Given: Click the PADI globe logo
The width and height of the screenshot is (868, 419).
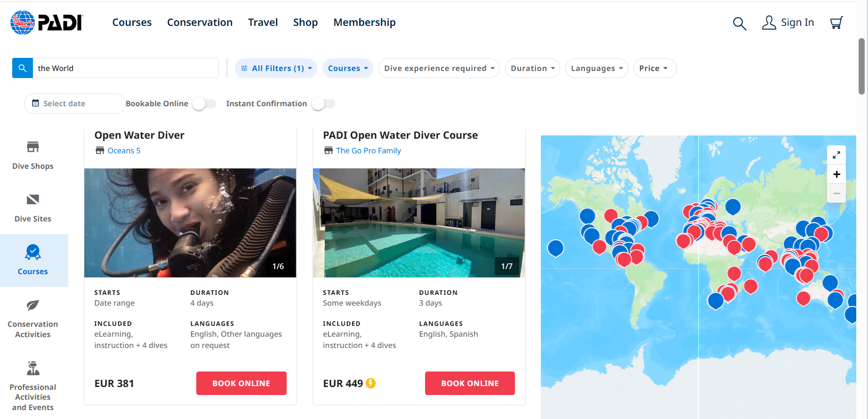Looking at the screenshot, I should click(x=23, y=23).
